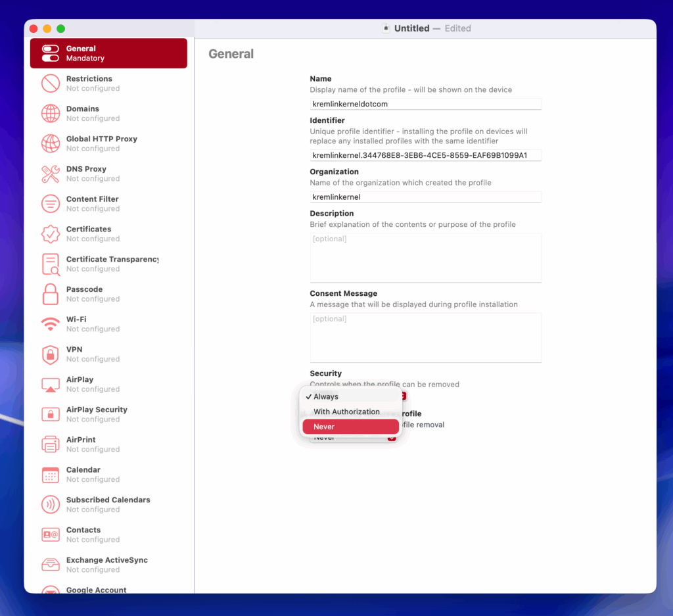Open the DNS Proxy tools icon
The width and height of the screenshot is (673, 616).
click(51, 174)
